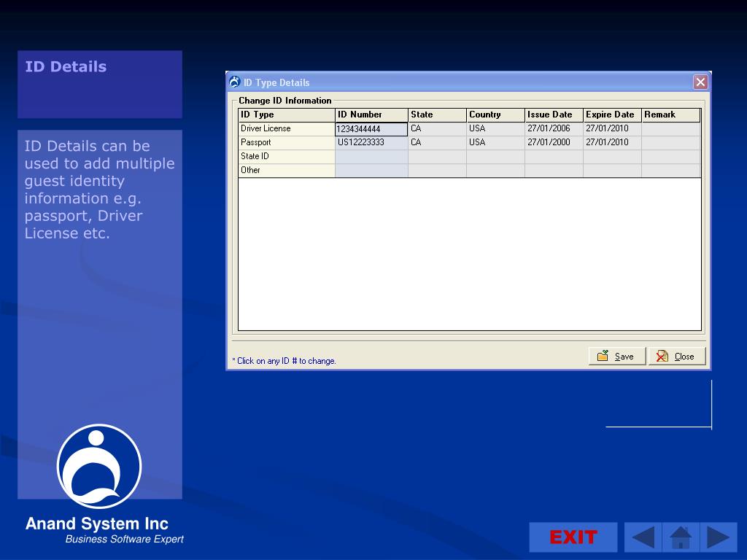Go to previous slide with left arrow

coord(643,537)
